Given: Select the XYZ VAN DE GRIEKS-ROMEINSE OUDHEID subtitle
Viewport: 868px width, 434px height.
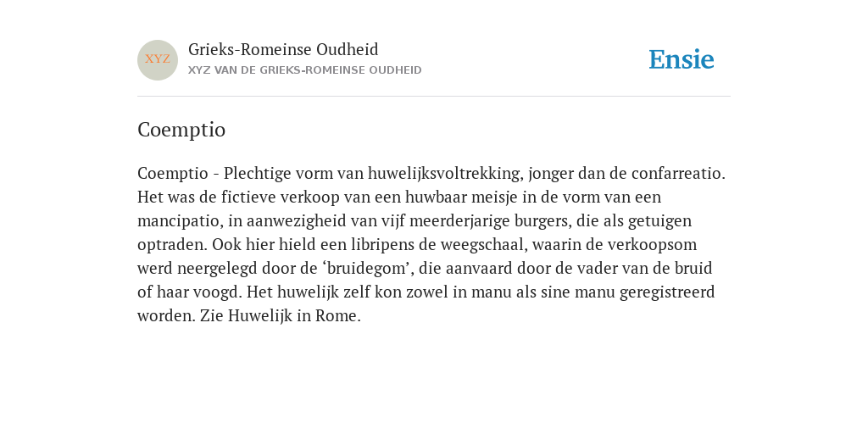Looking at the screenshot, I should click(x=305, y=70).
